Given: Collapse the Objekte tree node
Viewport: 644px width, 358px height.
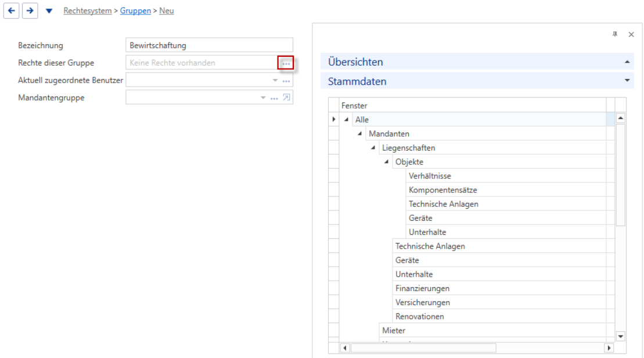Looking at the screenshot, I should coord(386,162).
